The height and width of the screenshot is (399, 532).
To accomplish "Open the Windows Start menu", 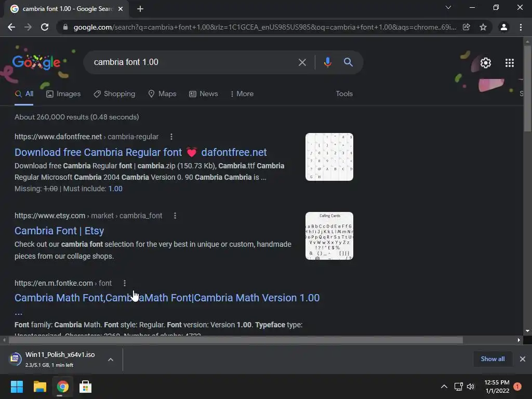I will (x=17, y=387).
